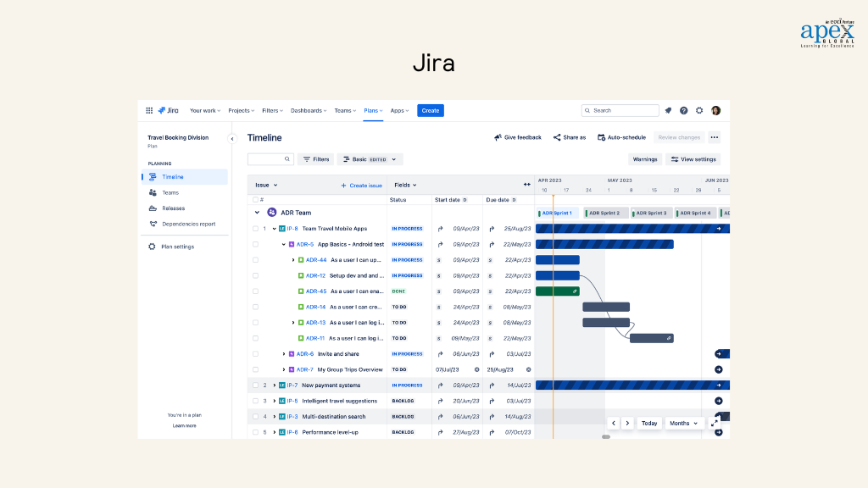Image resolution: width=868 pixels, height=488 pixels.
Task: Click the Warnings button
Action: point(645,159)
